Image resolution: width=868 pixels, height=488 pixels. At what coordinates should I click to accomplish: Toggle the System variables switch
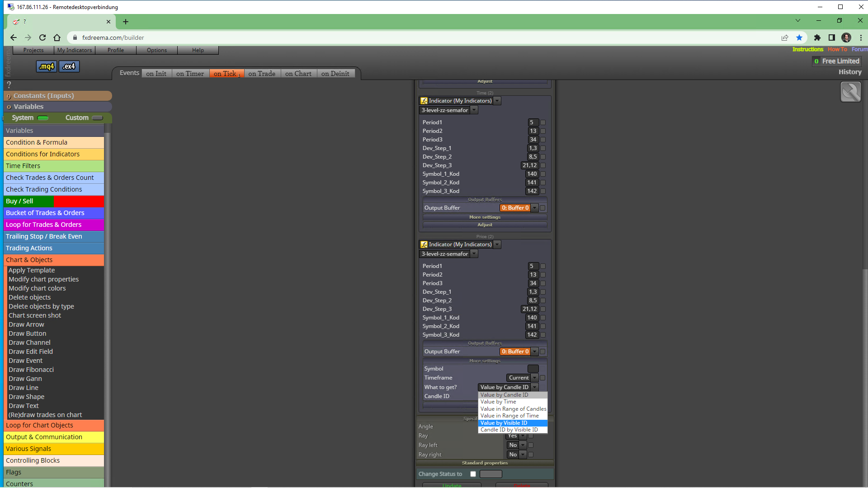pyautogui.click(x=43, y=118)
